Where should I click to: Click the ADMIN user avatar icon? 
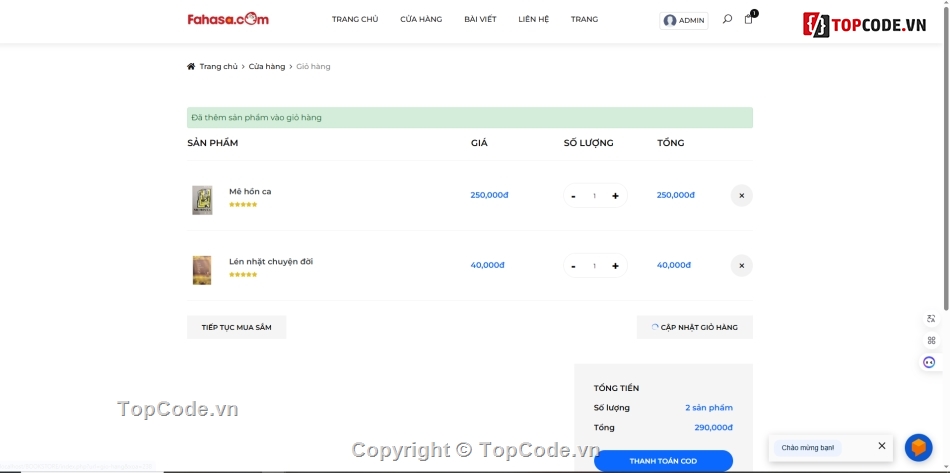(669, 21)
